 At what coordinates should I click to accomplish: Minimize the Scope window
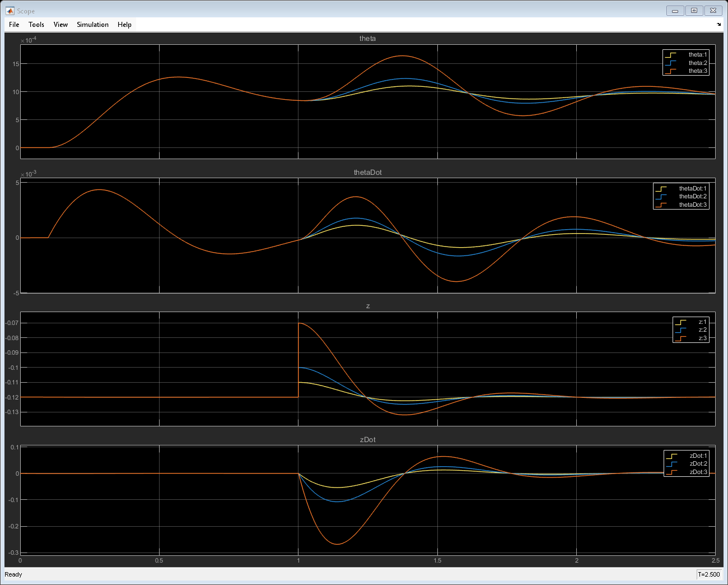(675, 11)
